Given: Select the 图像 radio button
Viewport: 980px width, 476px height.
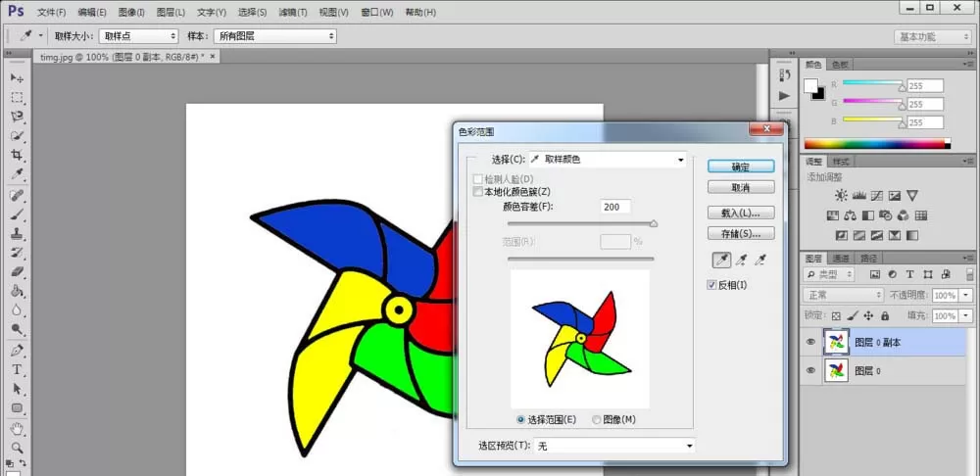Looking at the screenshot, I should pos(596,420).
